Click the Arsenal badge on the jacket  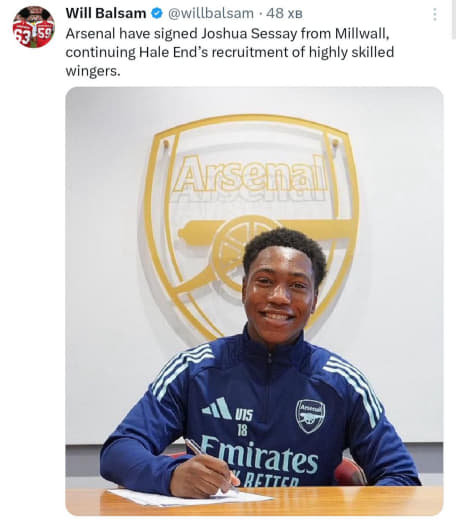310,416
